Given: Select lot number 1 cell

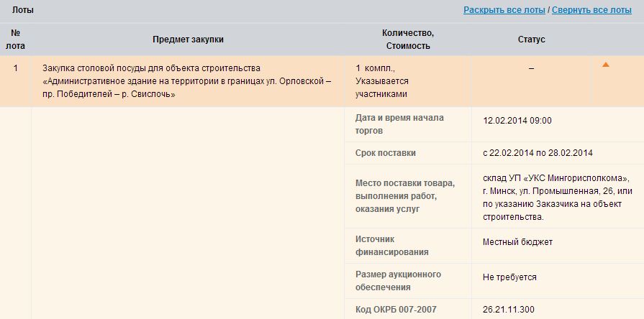Looking at the screenshot, I should click(15, 68).
